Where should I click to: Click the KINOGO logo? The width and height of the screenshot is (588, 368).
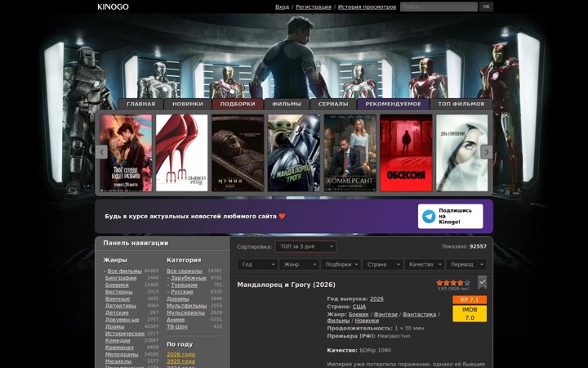(x=113, y=7)
